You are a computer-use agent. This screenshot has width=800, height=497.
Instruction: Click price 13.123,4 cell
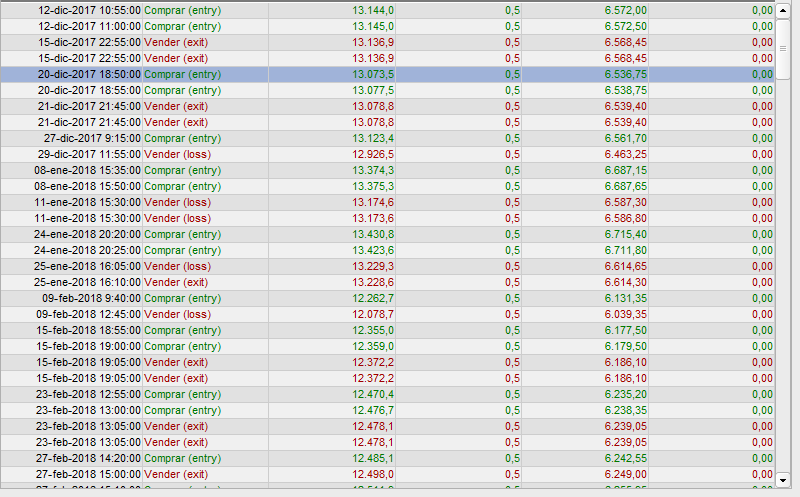[373, 138]
